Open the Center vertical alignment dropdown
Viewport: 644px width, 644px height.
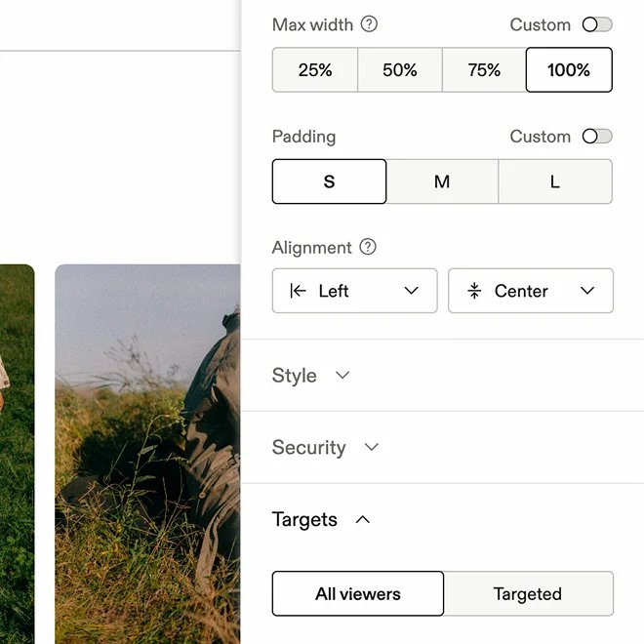(531, 291)
